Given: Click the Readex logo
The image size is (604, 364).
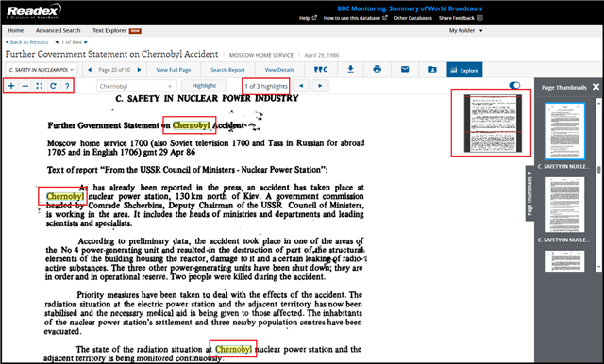Looking at the screenshot, I should 34,11.
